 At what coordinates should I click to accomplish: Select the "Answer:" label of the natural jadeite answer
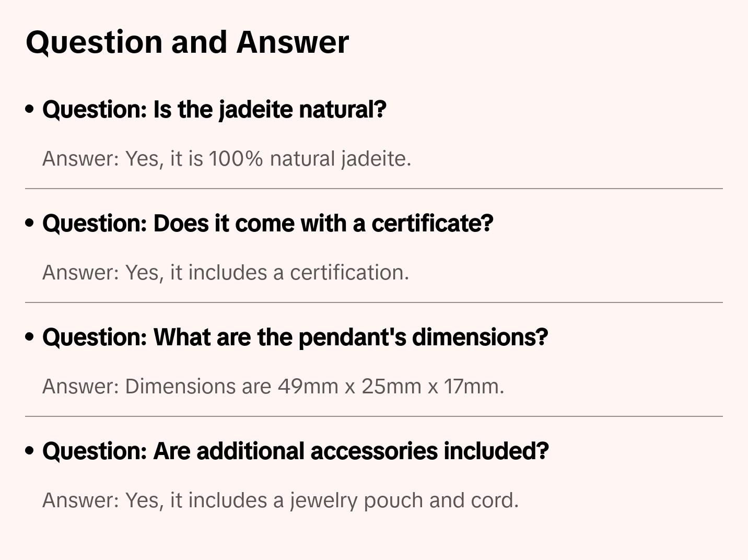[x=81, y=159]
